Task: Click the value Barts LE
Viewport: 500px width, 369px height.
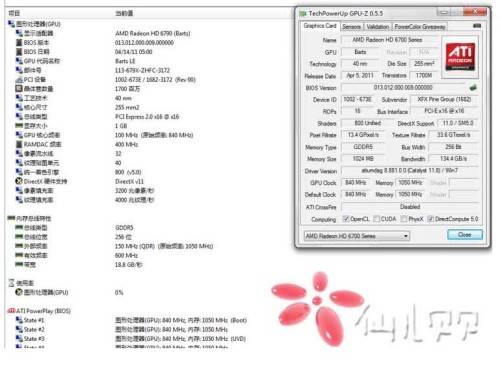Action: pos(125,61)
